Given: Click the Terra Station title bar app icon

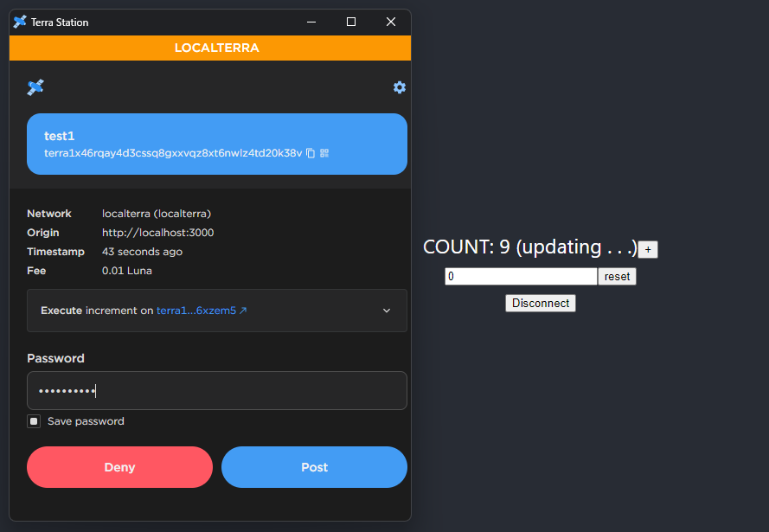Looking at the screenshot, I should pyautogui.click(x=20, y=22).
